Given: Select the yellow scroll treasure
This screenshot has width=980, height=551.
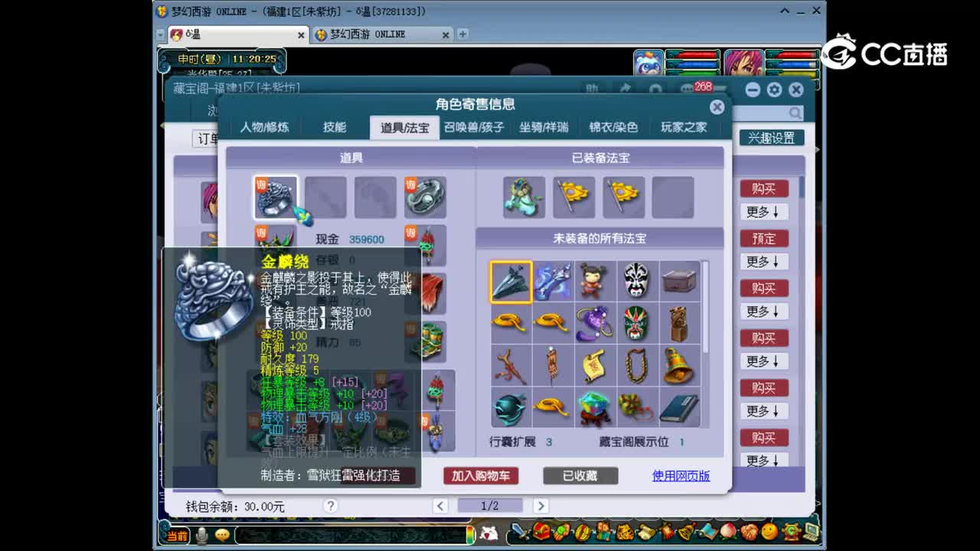Looking at the screenshot, I should [595, 366].
